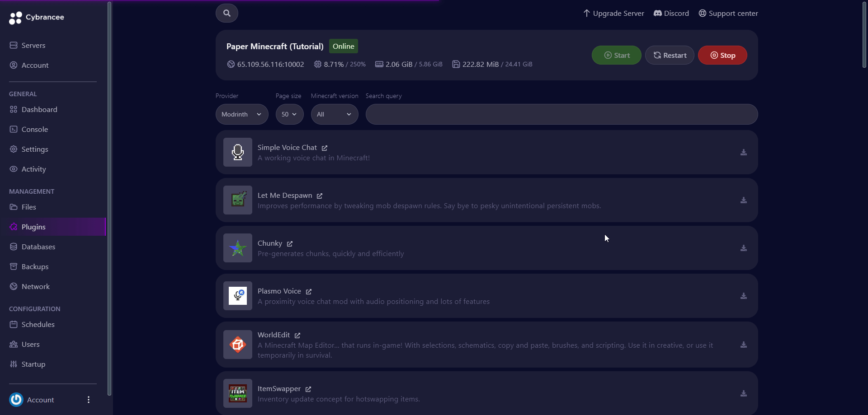Download the Let Me Despawn plugin
This screenshot has height=415, width=868.
click(743, 200)
